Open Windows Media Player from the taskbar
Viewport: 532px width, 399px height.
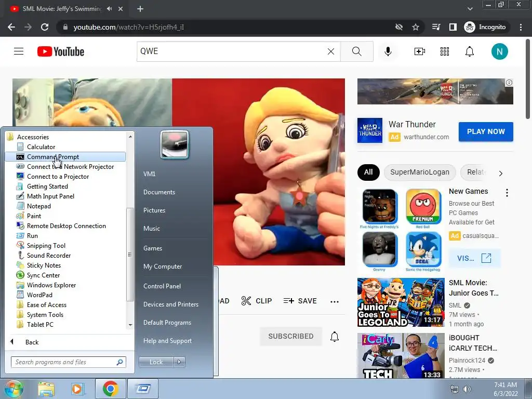point(78,389)
